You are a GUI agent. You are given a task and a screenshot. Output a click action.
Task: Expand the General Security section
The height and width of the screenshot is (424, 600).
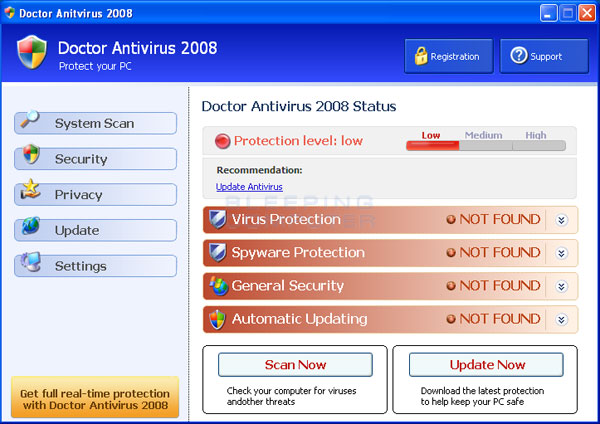tap(561, 286)
